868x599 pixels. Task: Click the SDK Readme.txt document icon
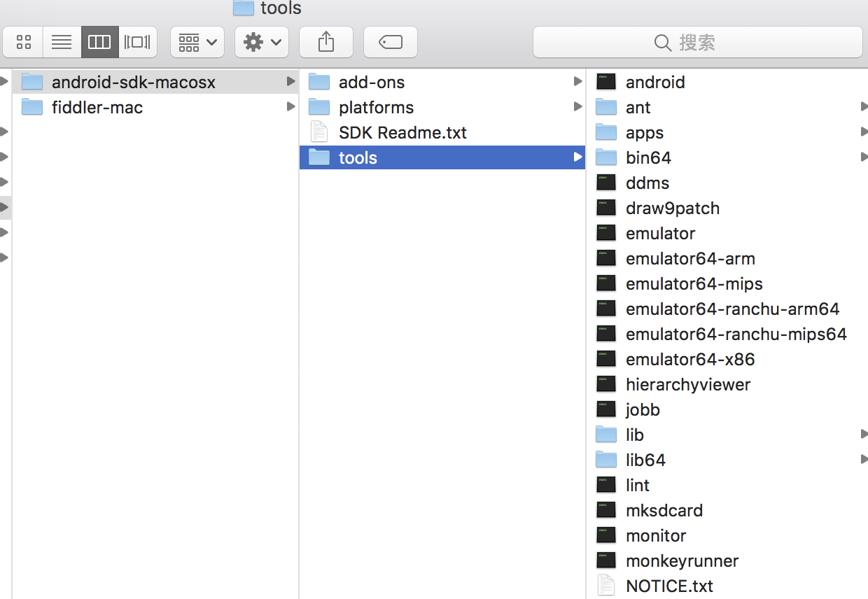pyautogui.click(x=319, y=132)
